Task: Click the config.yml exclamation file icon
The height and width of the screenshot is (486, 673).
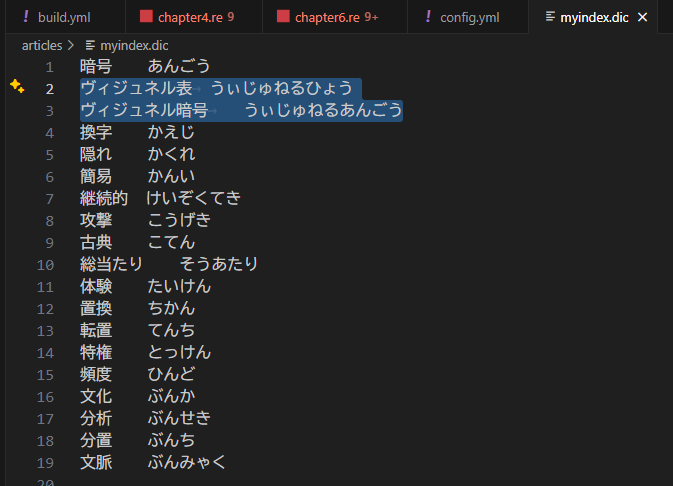Action: [429, 17]
